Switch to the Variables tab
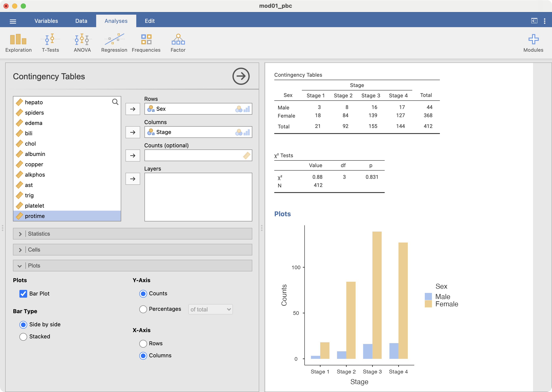This screenshot has width=552, height=392. (46, 21)
